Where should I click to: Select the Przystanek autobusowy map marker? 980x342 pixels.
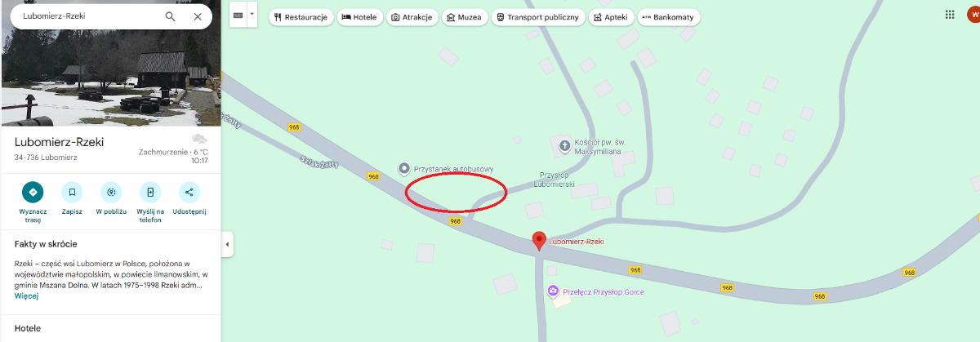tap(403, 169)
